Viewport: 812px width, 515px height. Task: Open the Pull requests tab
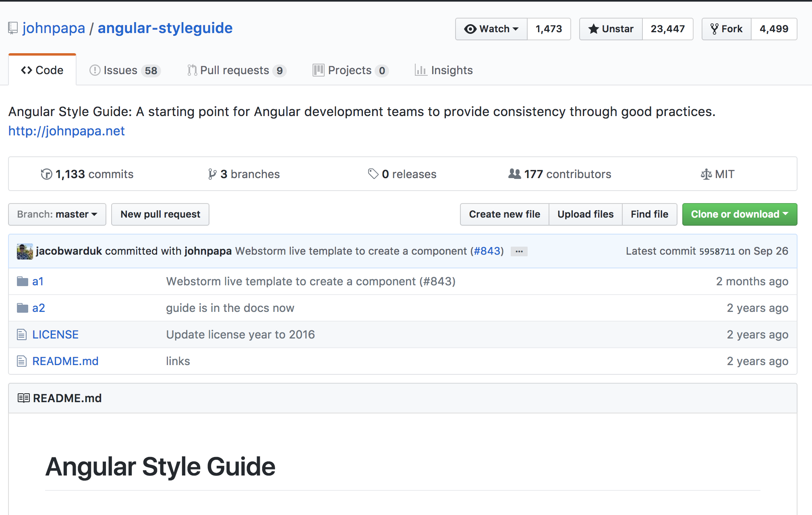pos(236,71)
